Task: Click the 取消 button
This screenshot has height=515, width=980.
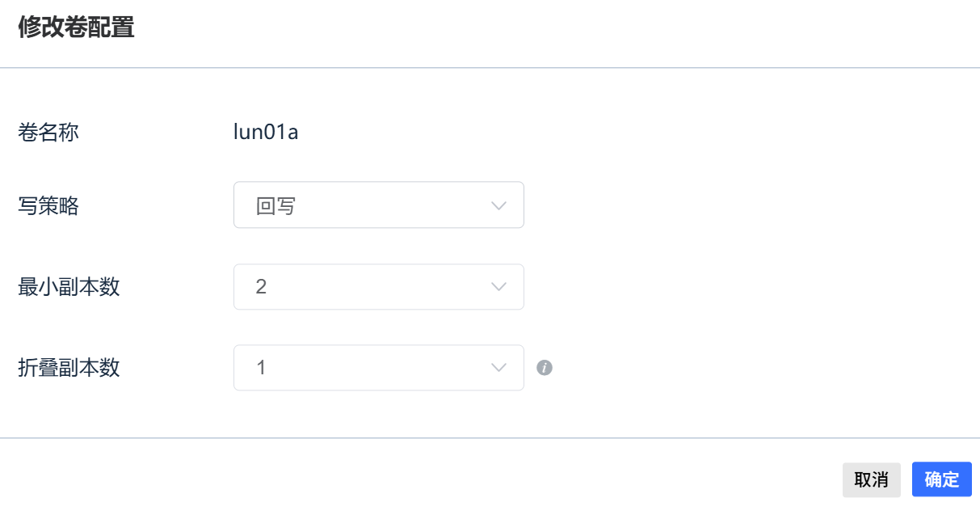Action: (x=872, y=479)
